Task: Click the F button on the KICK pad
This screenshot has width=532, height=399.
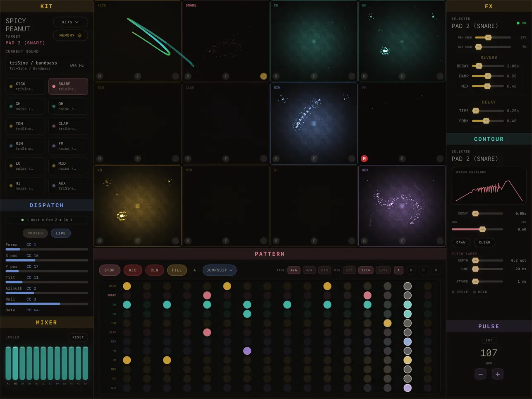Action: click(138, 76)
